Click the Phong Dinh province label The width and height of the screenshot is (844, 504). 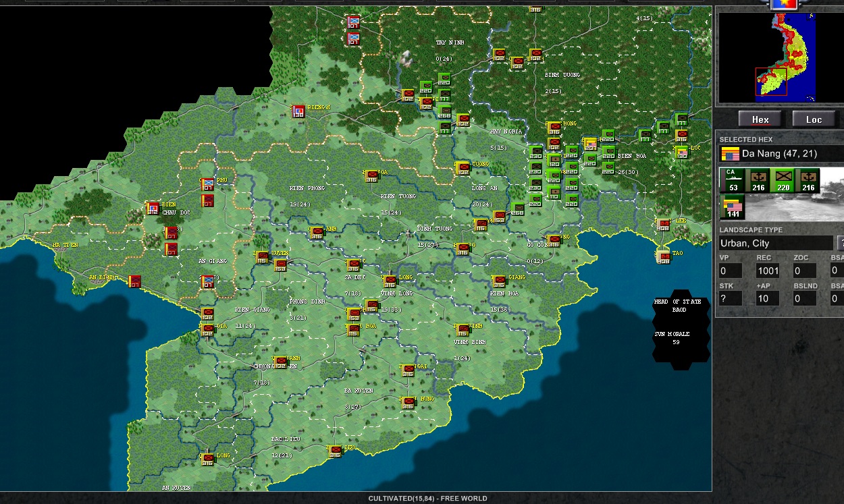click(x=308, y=302)
